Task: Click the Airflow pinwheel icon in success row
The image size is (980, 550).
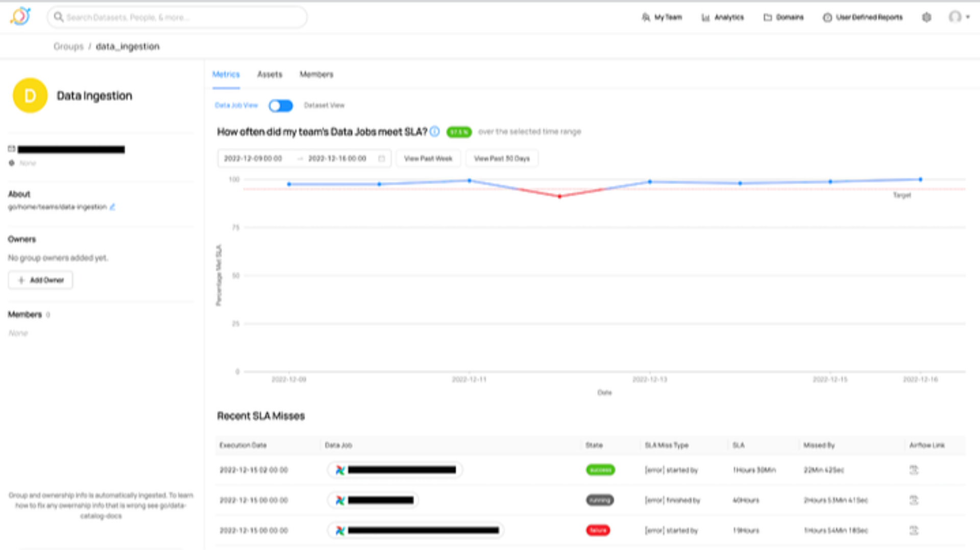Action: pyautogui.click(x=340, y=470)
